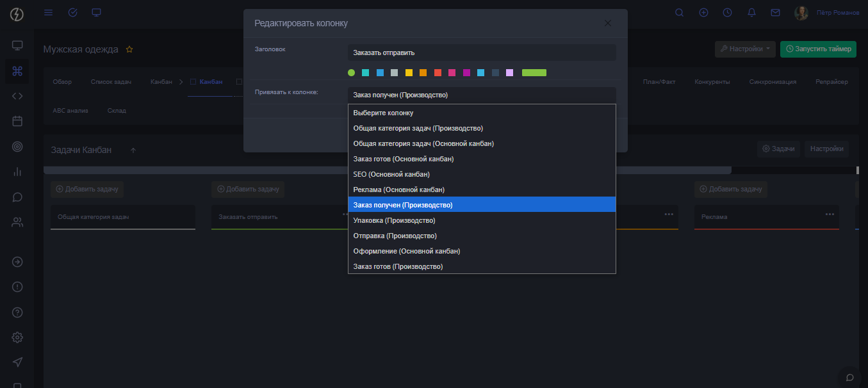Open the notifications bell icon
The image size is (868, 388).
click(751, 13)
